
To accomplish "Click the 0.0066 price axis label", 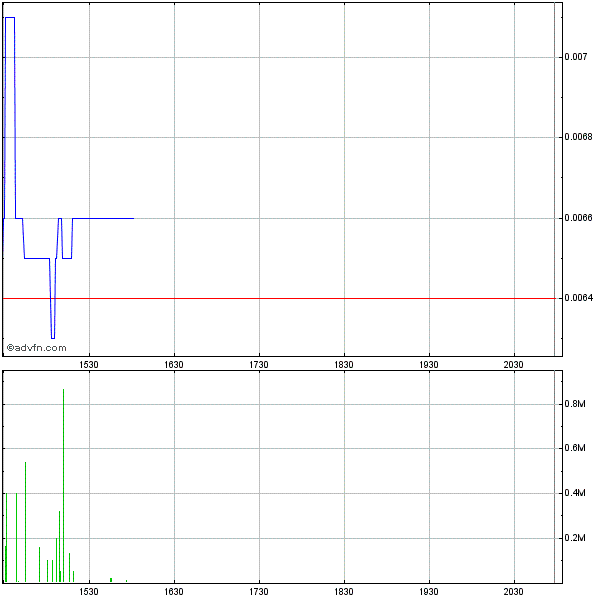I will tap(578, 218).
